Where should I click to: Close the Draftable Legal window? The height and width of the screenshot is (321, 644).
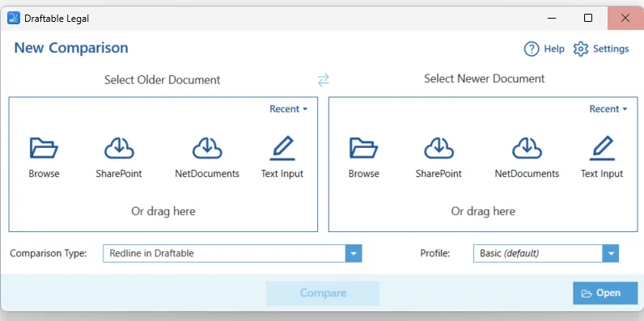pos(625,18)
